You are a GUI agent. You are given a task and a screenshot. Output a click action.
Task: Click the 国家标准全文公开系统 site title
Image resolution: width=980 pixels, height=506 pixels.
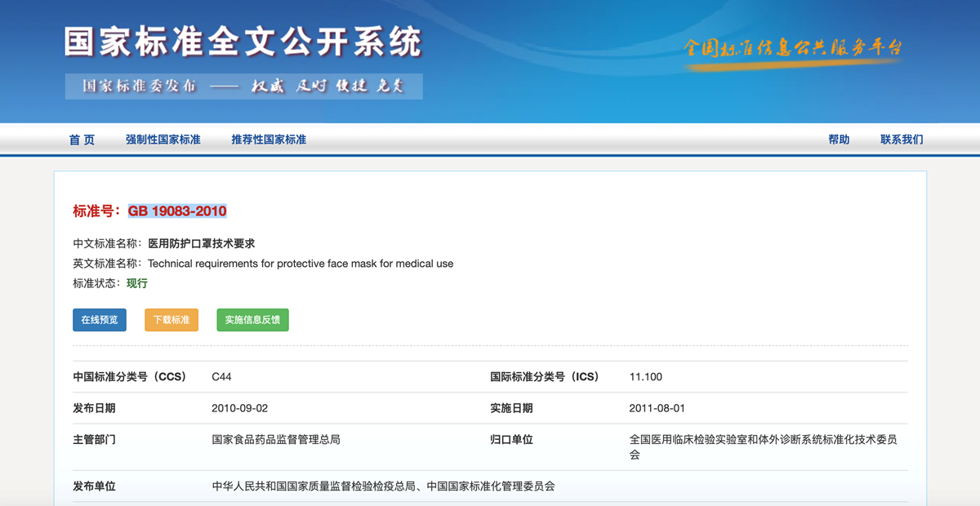(243, 42)
